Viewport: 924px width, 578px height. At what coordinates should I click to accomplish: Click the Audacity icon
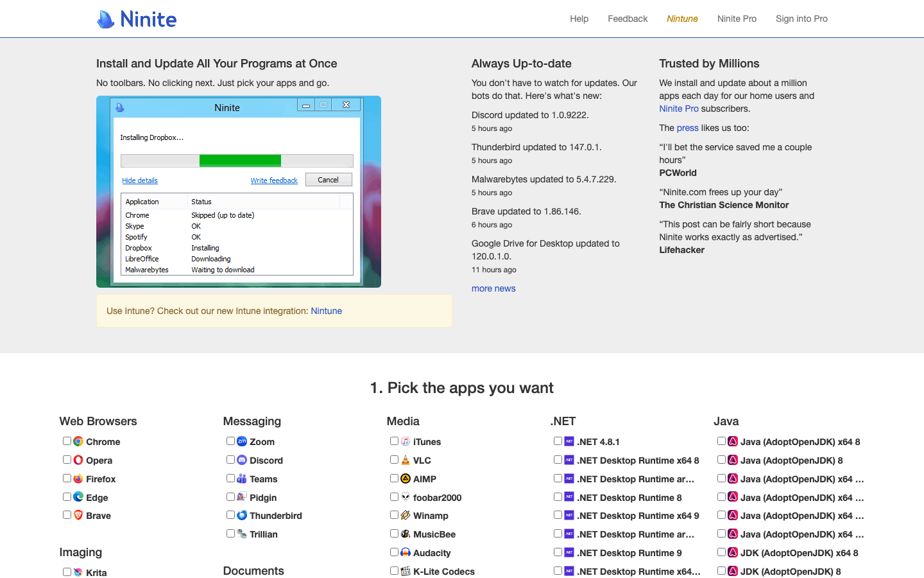[406, 552]
